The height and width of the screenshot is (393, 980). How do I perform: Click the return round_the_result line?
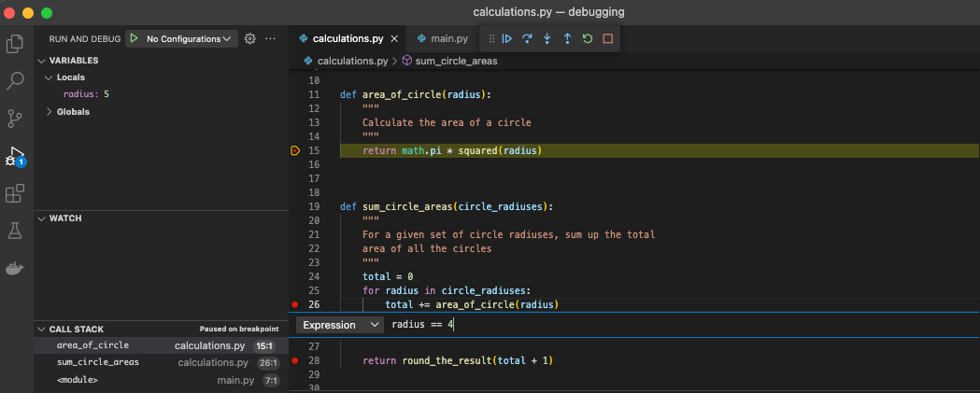458,361
